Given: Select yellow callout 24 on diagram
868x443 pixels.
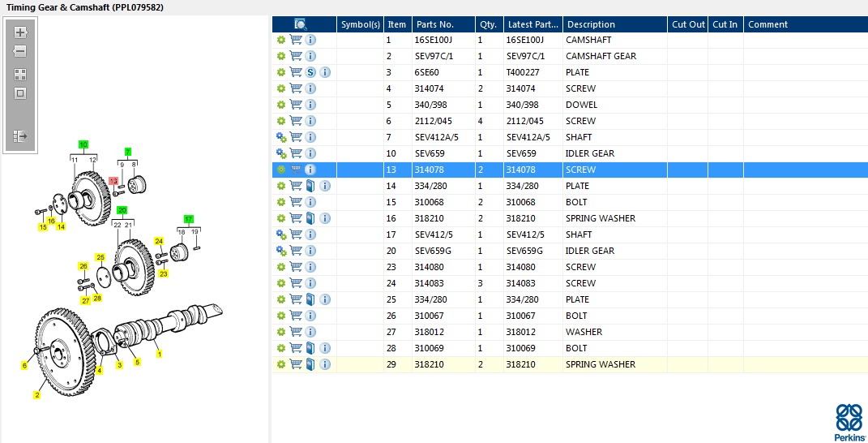Looking at the screenshot, I should coord(159,241).
